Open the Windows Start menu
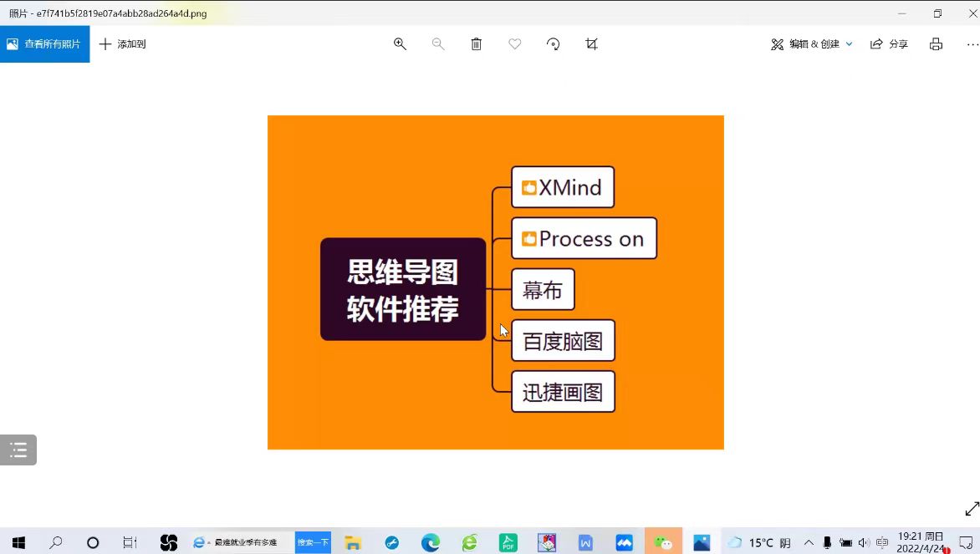Viewport: 980px width, 554px height. coord(18,543)
